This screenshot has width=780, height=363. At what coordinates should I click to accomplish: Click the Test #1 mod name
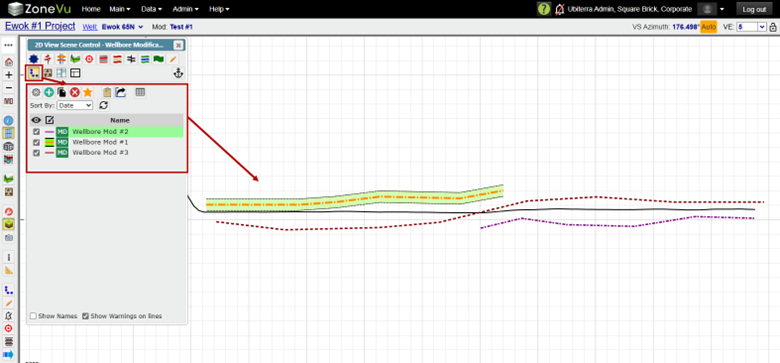182,27
